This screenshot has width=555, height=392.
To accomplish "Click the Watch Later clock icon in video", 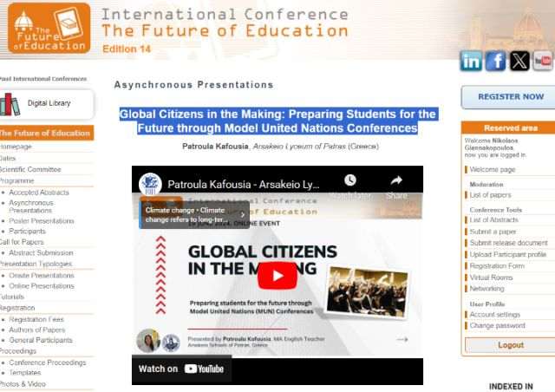I will [x=350, y=180].
